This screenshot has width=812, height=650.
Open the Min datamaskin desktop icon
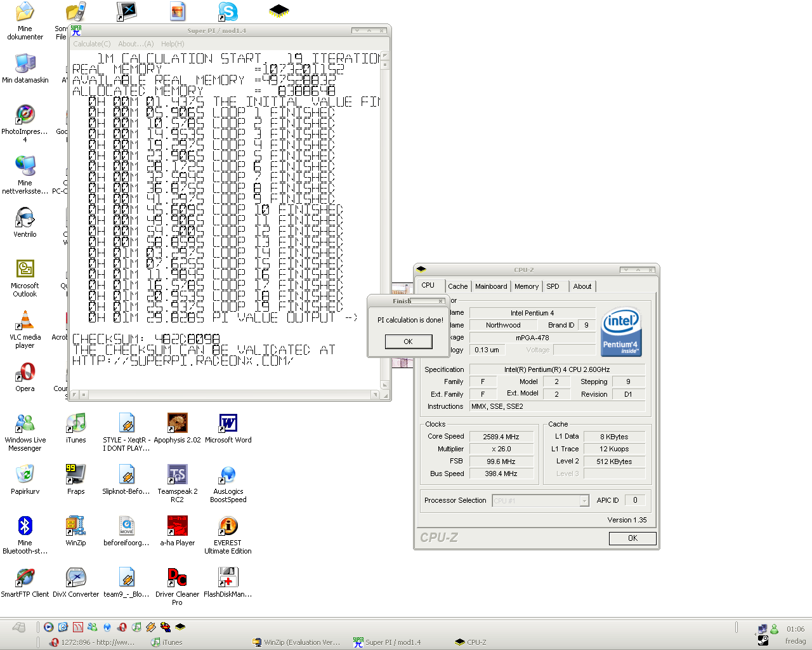tap(25, 68)
